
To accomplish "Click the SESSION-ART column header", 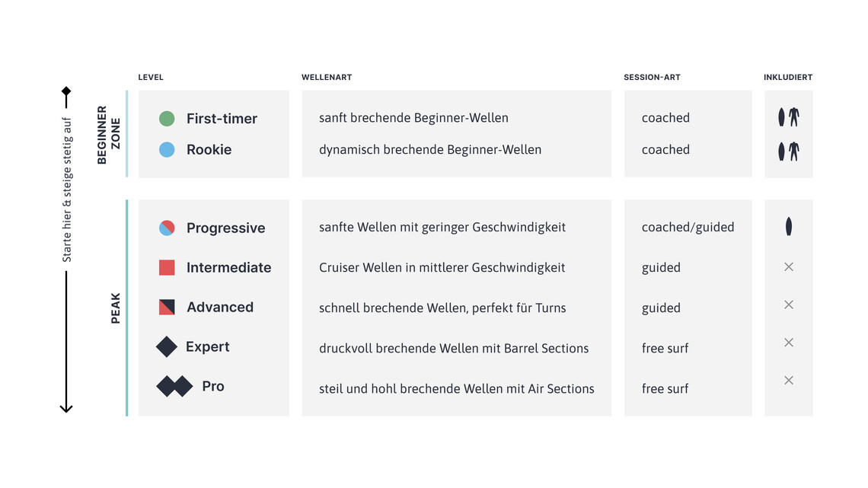I will click(652, 78).
